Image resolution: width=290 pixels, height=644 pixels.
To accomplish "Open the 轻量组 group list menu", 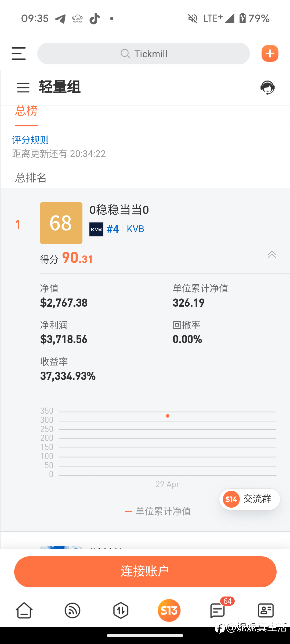I will tap(23, 87).
